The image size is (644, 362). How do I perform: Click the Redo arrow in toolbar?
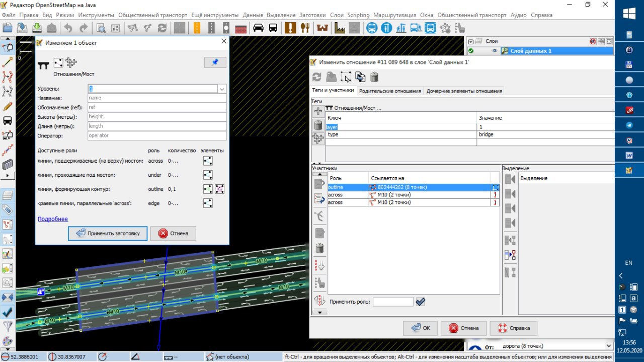pos(84,28)
